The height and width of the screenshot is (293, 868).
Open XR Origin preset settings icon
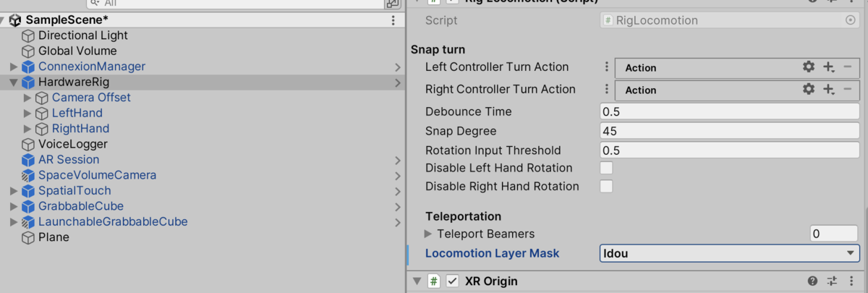[832, 281]
